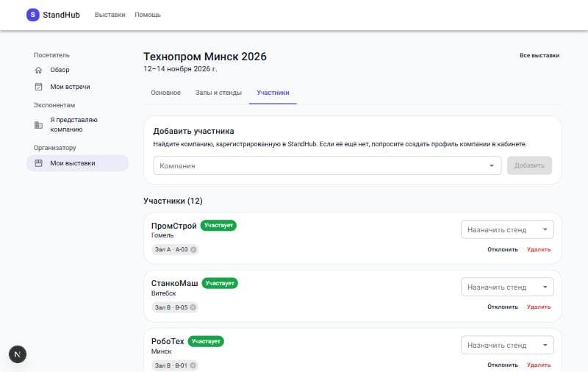Click the Мои встречи calendar icon
Screen dimensions: 588x372
pyautogui.click(x=38, y=87)
